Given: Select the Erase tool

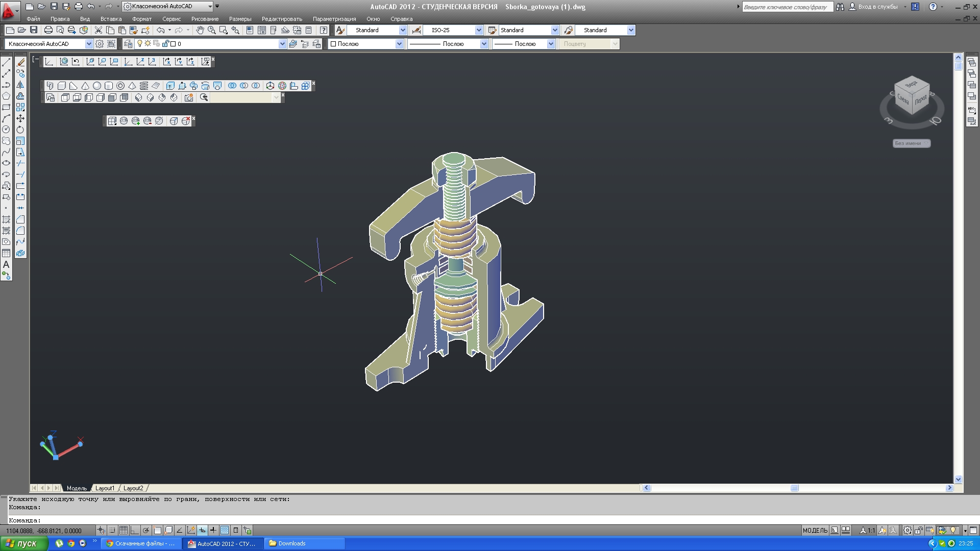Looking at the screenshot, I should (x=20, y=62).
